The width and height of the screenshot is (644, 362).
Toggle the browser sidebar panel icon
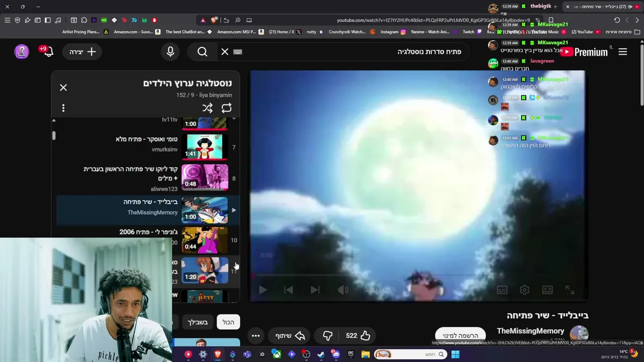click(47, 20)
